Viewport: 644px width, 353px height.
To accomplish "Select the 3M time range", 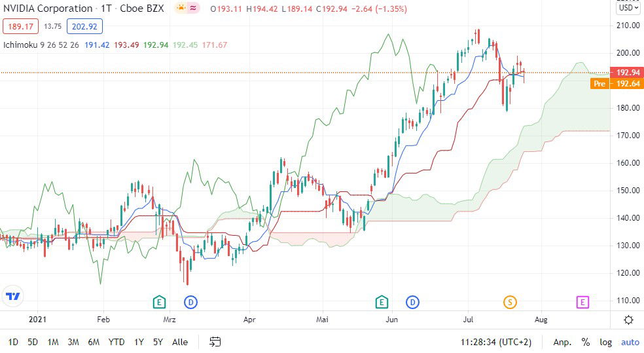I will pos(73,342).
